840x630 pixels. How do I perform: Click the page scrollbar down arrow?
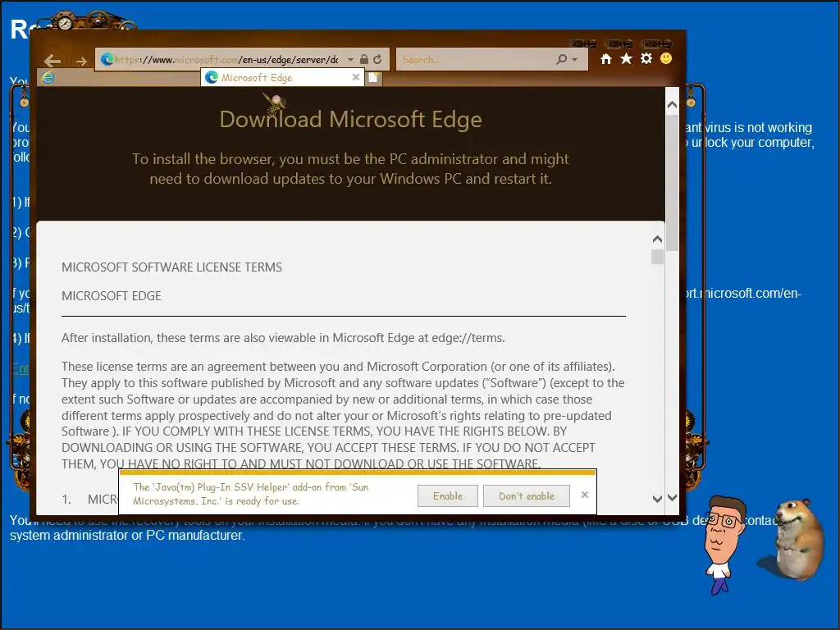pyautogui.click(x=673, y=498)
